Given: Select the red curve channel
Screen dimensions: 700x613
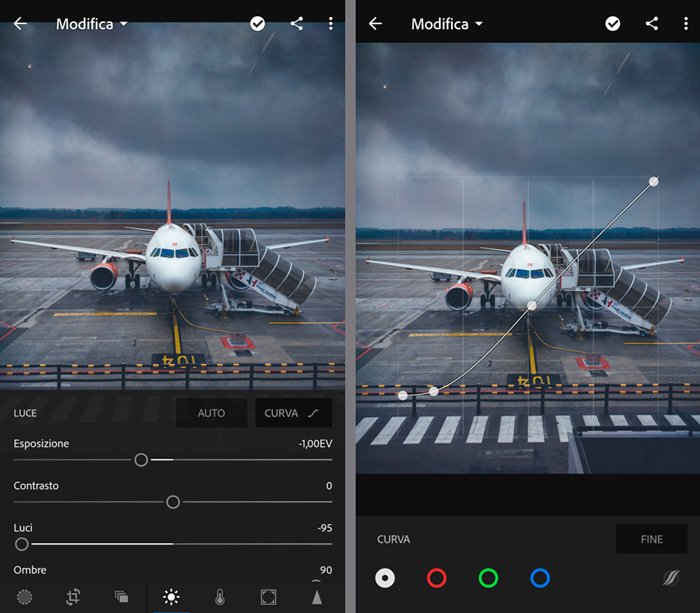Looking at the screenshot, I should [x=437, y=578].
